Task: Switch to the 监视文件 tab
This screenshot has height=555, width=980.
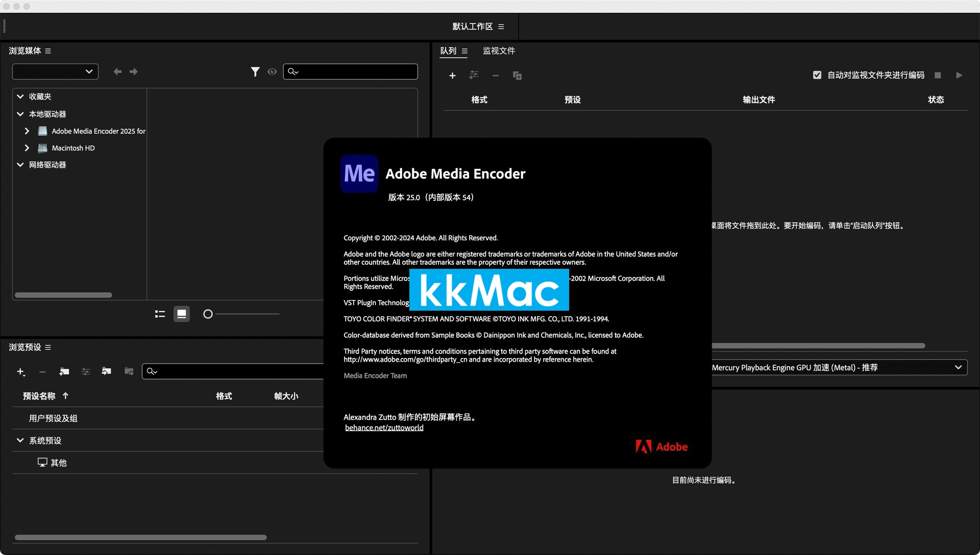Action: click(x=499, y=51)
